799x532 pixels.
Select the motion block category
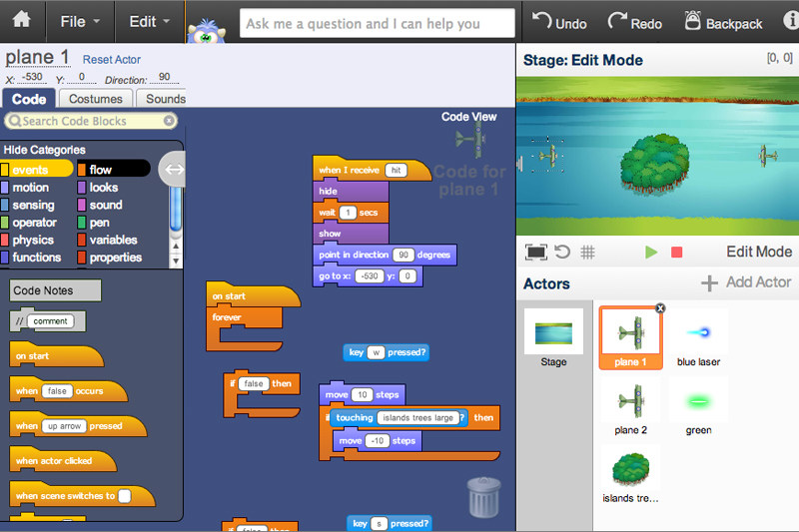30,188
